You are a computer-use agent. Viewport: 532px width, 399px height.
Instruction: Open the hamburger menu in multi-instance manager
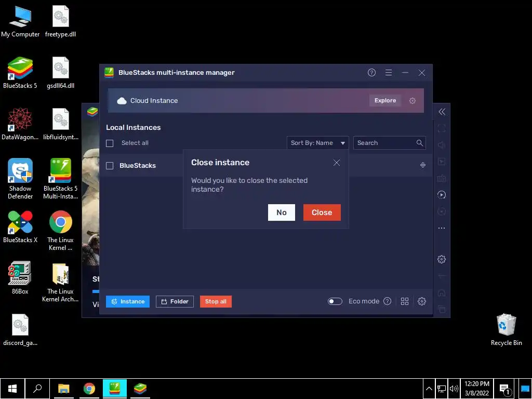pos(389,73)
